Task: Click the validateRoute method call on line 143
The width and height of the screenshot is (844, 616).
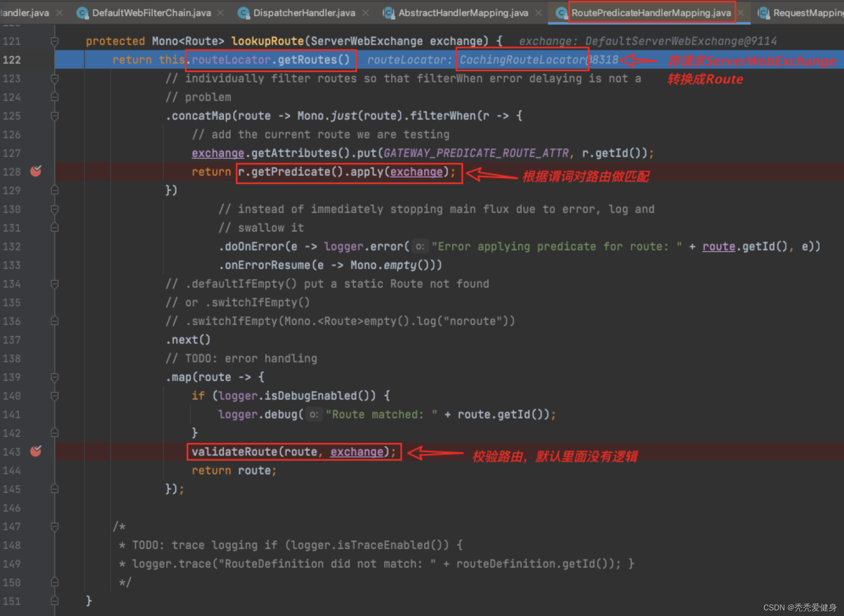Action: [x=234, y=452]
